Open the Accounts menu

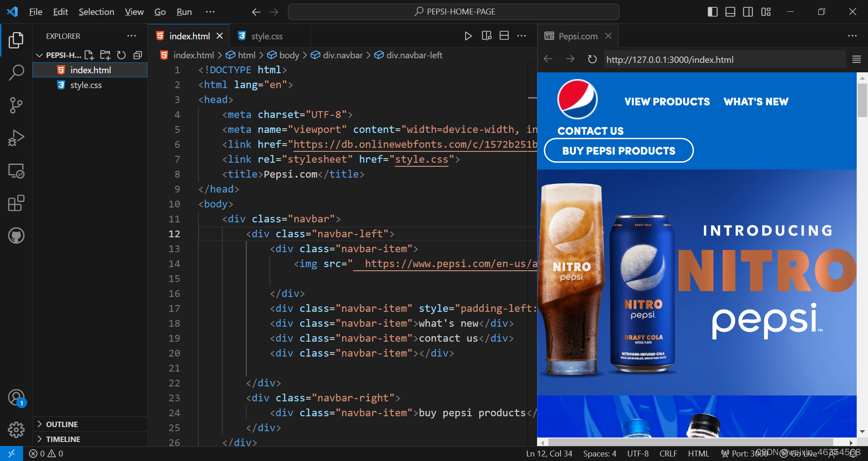click(16, 398)
